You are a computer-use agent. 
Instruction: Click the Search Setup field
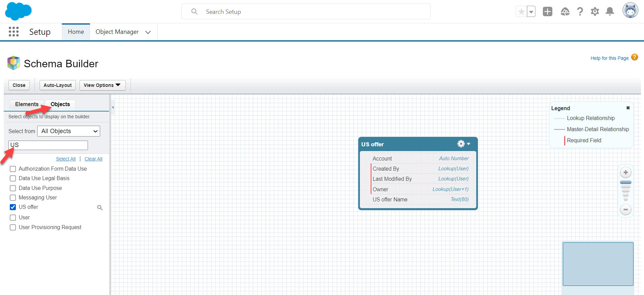pyautogui.click(x=306, y=11)
